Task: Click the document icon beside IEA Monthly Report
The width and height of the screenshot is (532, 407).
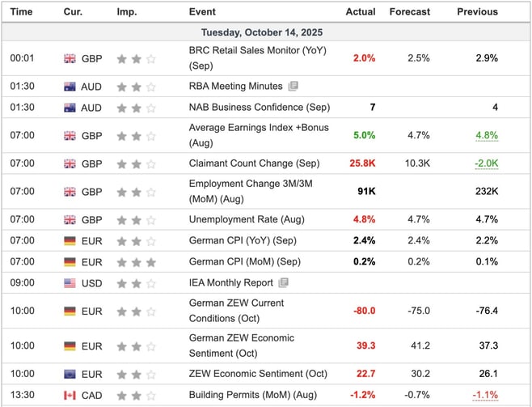Action: (282, 283)
